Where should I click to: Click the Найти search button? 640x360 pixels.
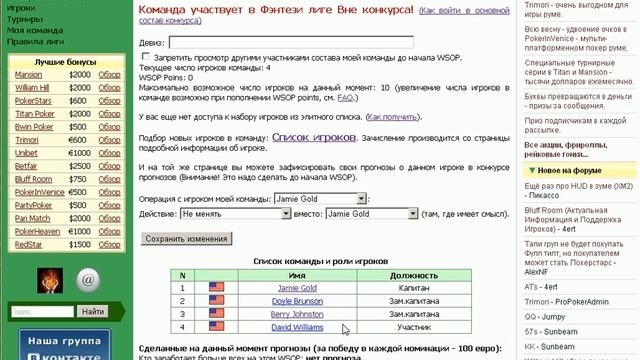pyautogui.click(x=93, y=311)
